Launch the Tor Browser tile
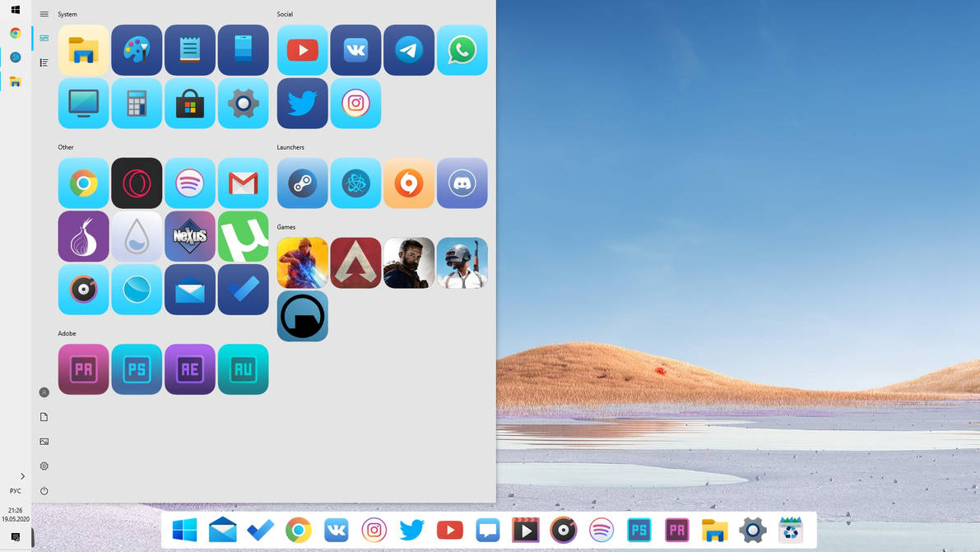 (x=83, y=236)
